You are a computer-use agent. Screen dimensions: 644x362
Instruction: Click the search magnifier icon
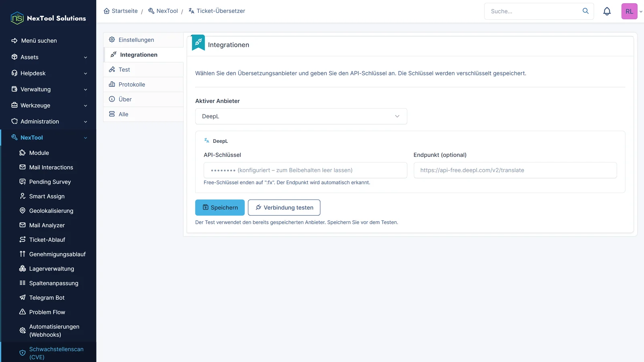click(x=586, y=11)
